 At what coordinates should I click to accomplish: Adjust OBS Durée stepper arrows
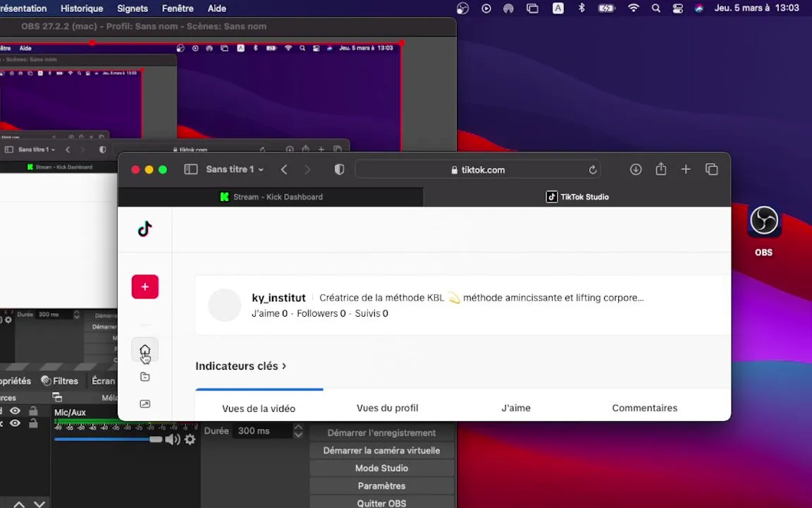[298, 431]
